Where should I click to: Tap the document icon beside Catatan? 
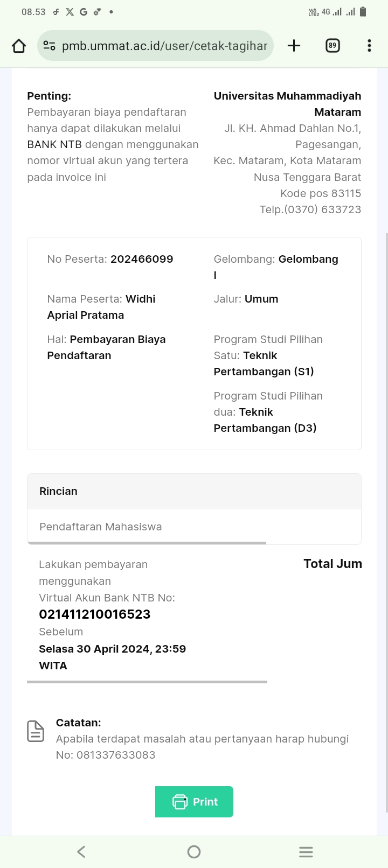click(x=36, y=731)
